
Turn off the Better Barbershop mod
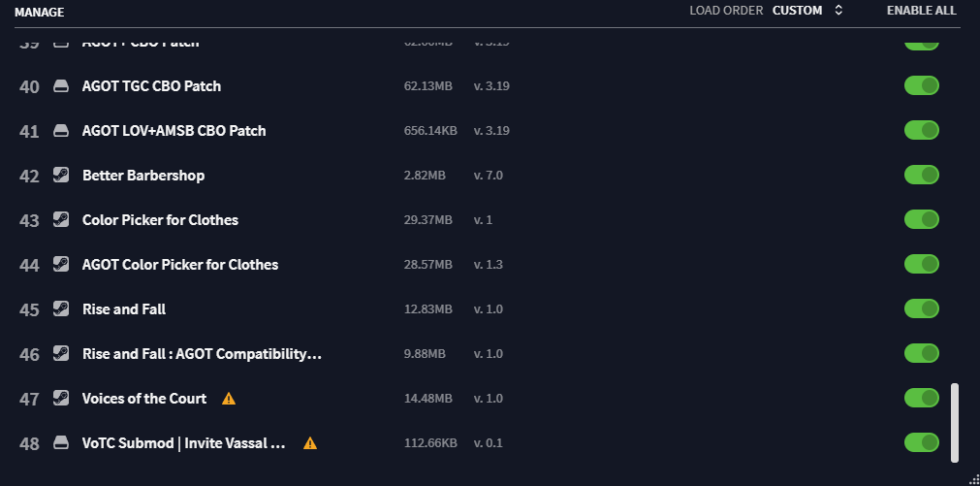click(921, 175)
